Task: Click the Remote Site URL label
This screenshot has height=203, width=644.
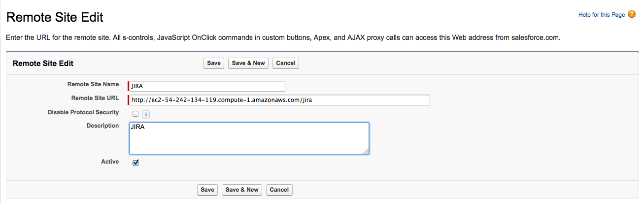Action: [x=95, y=98]
